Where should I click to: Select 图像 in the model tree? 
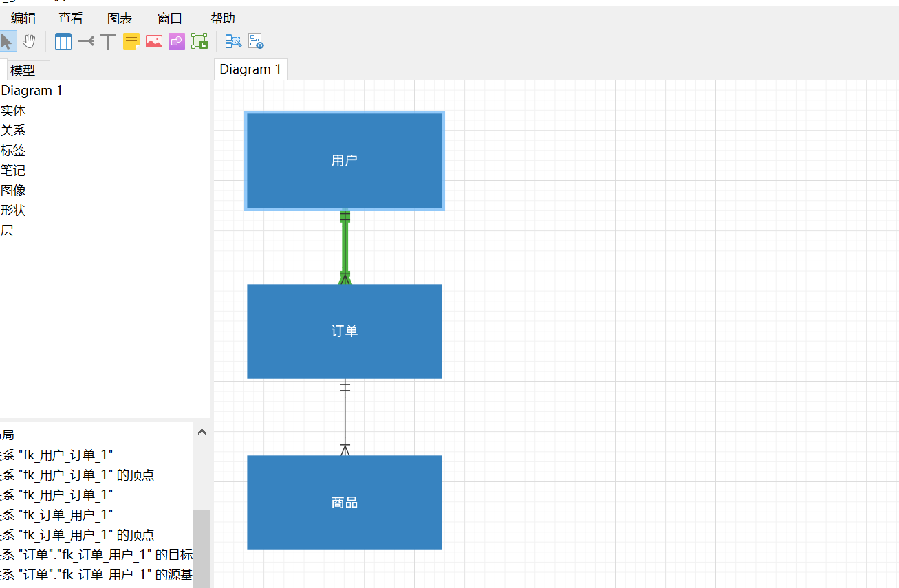point(13,190)
